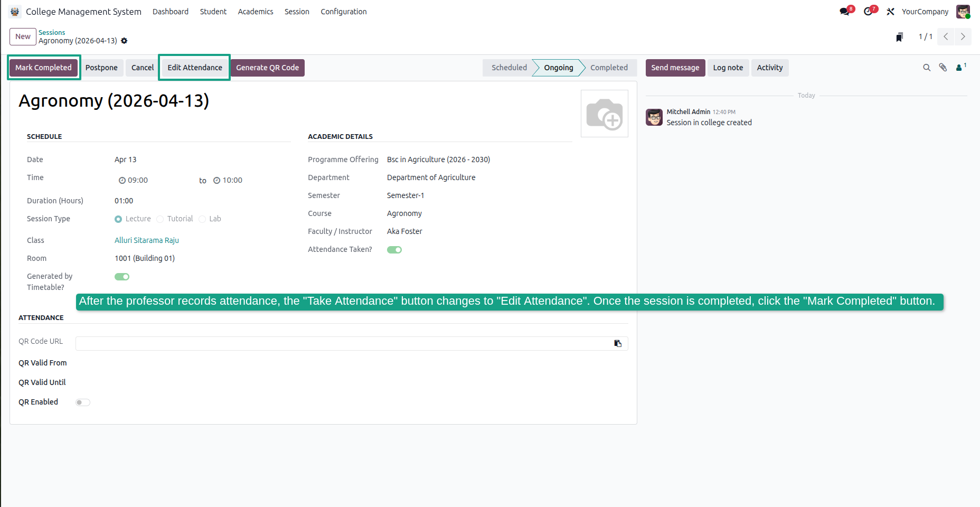Image resolution: width=980 pixels, height=507 pixels.
Task: Click the College Management System app icon
Action: tap(15, 12)
